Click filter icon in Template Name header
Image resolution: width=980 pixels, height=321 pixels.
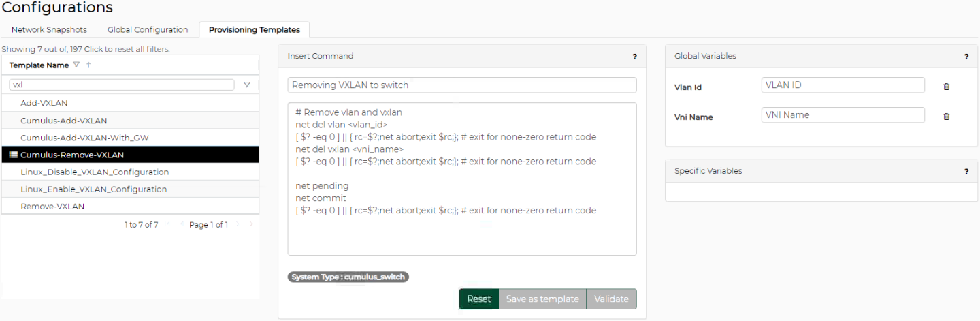click(x=76, y=65)
